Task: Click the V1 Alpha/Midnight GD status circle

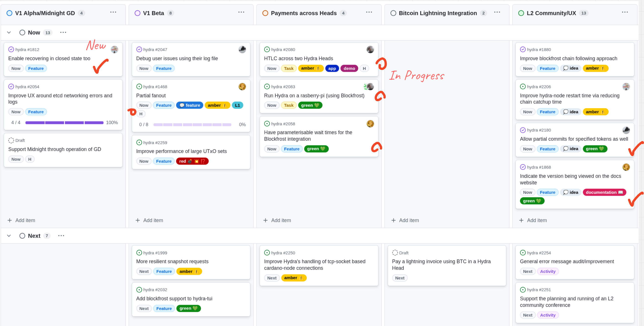Action: (9, 13)
